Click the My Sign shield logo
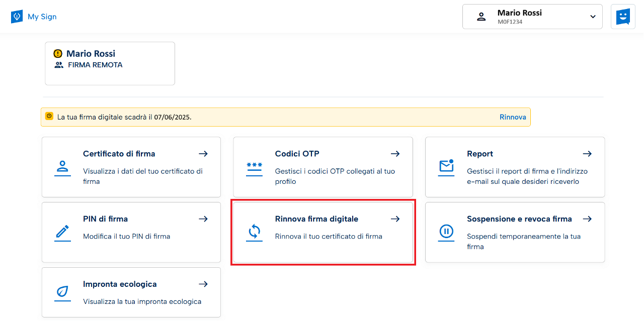Screen dimensions: 644x321 tap(17, 17)
